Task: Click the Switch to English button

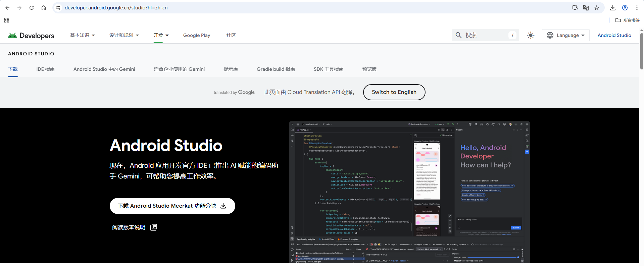Action: click(x=394, y=92)
